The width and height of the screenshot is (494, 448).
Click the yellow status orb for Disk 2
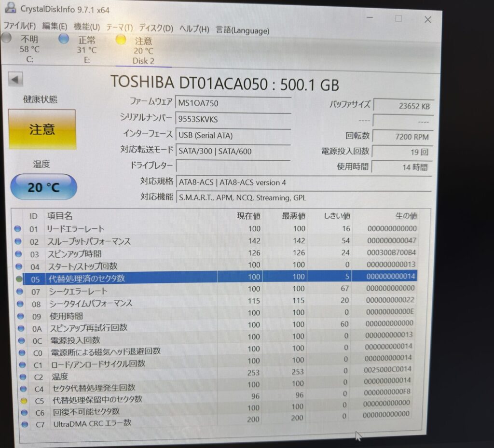[x=121, y=40]
